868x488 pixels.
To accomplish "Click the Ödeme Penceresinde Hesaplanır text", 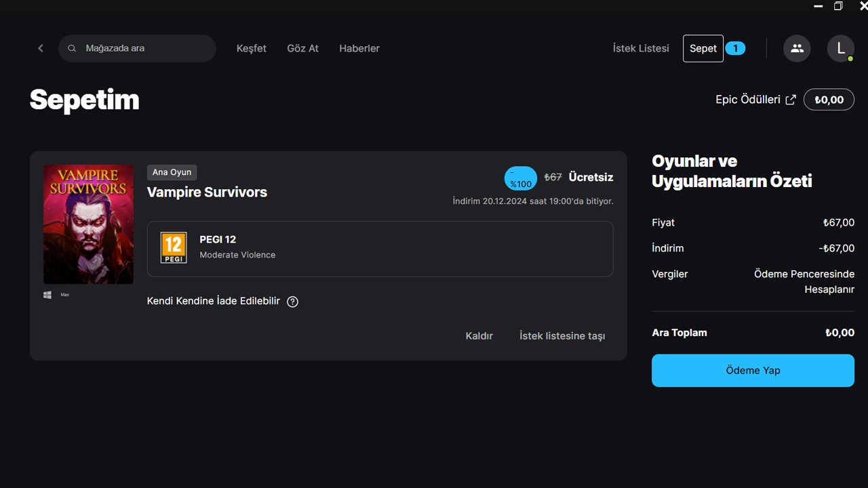I will [x=804, y=282].
